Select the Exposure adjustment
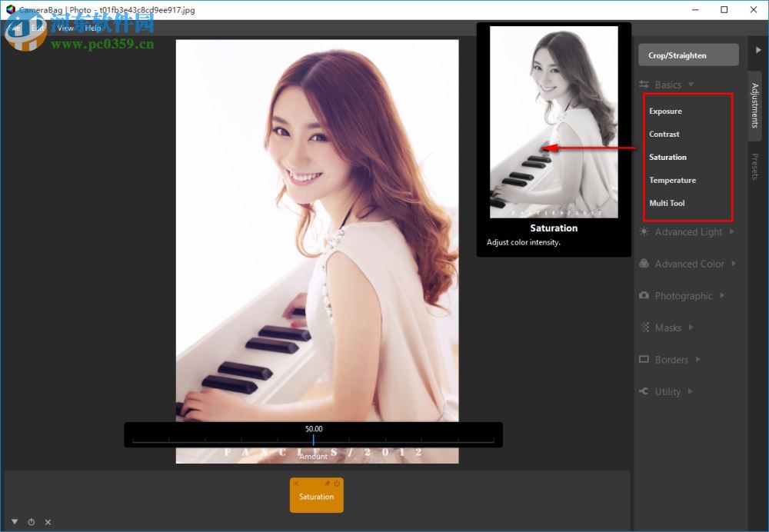Screen dimensions: 769x532 665,111
